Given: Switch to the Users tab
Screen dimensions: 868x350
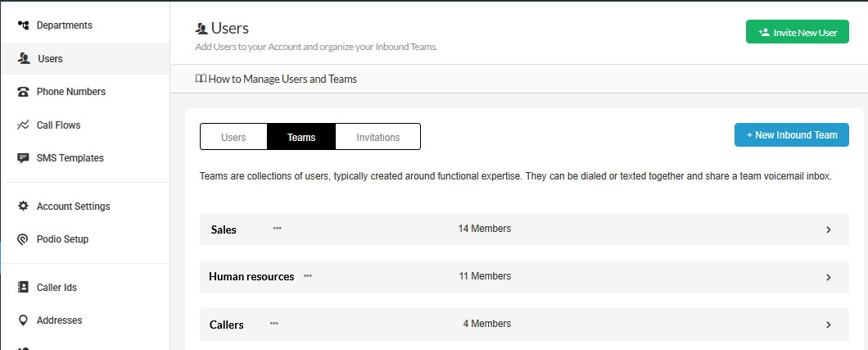Looking at the screenshot, I should coord(233,137).
